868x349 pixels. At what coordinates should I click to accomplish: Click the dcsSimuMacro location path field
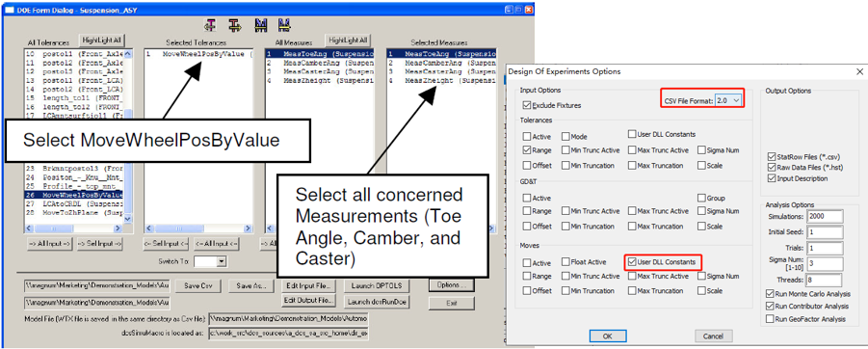pyautogui.click(x=288, y=334)
